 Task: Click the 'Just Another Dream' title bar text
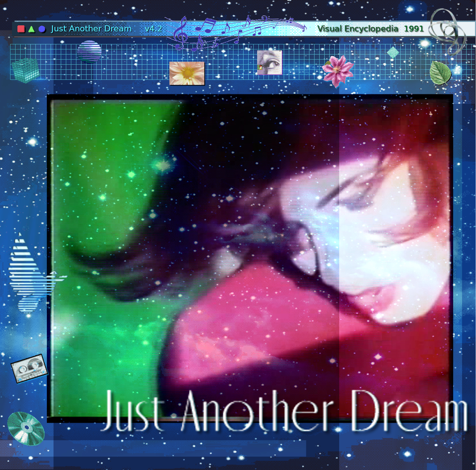click(x=91, y=29)
